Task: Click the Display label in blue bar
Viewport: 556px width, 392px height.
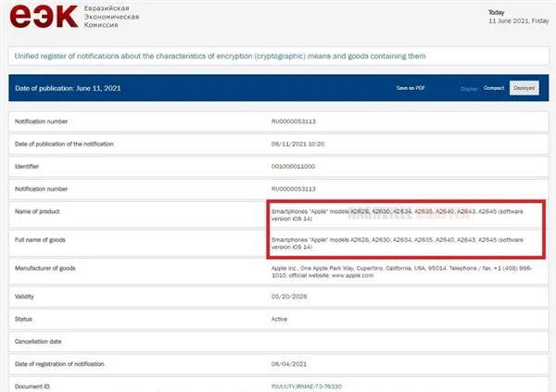Action: [469, 89]
